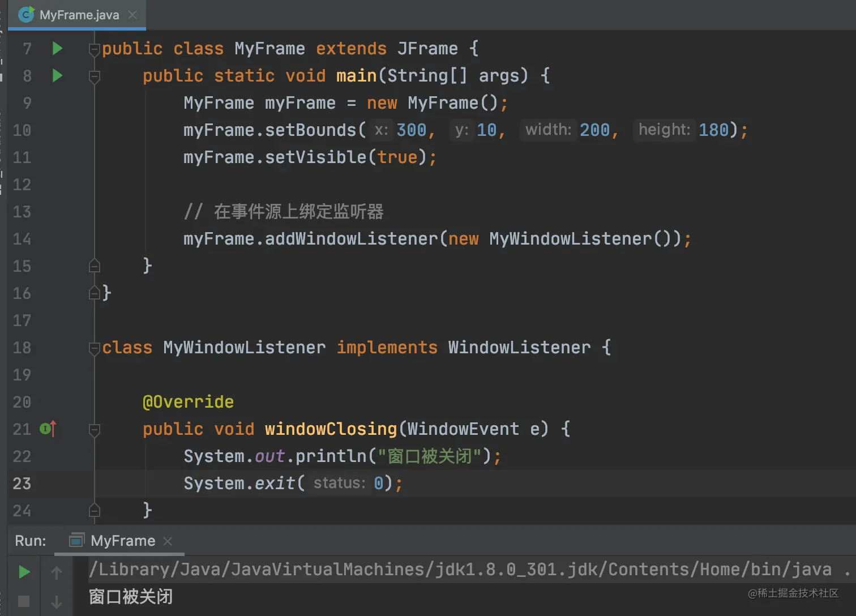The image size is (856, 616).
Task: Click the fold end marker on line 15
Action: 95,266
